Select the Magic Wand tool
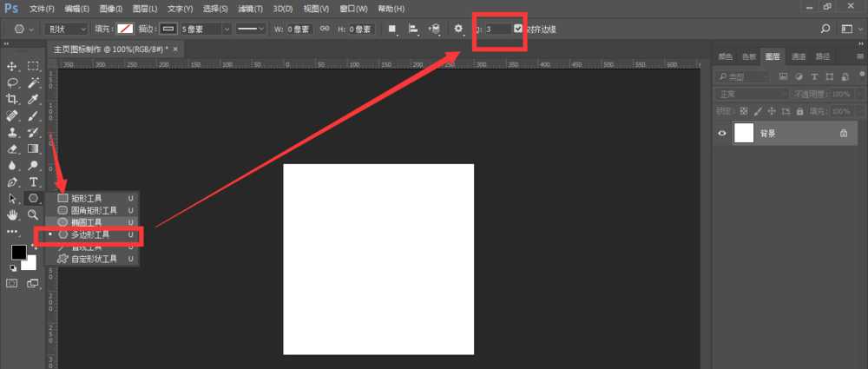The height and width of the screenshot is (369, 868). [x=34, y=82]
